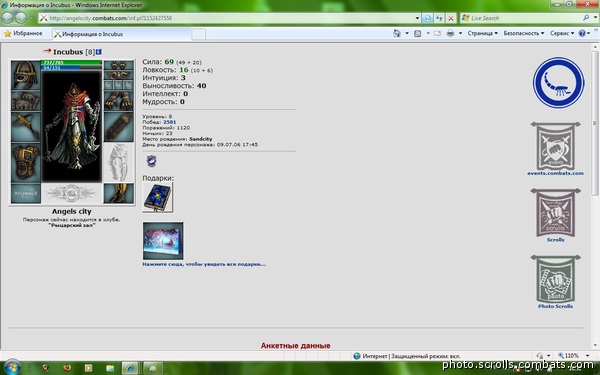Click the boots equipment slot icon
The width and height of the screenshot is (600, 375).
(x=119, y=193)
